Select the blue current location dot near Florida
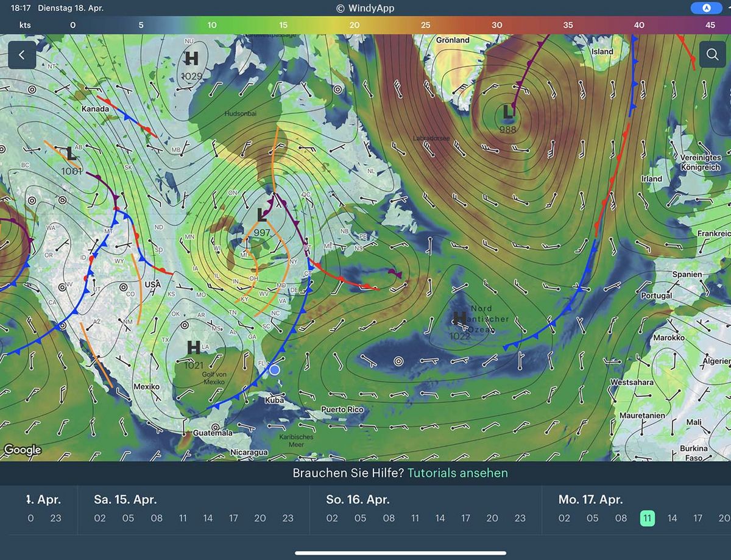Image resolution: width=731 pixels, height=560 pixels. coord(275,369)
